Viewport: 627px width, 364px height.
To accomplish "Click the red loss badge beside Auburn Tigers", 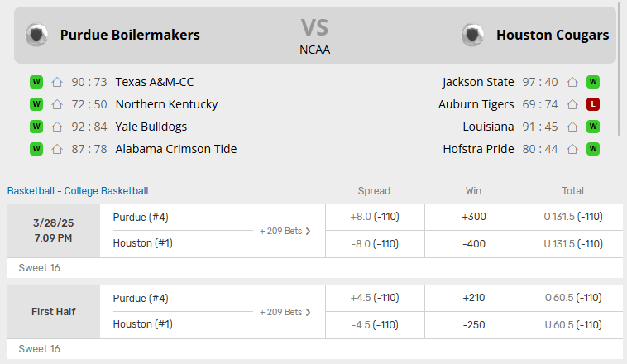I will (x=593, y=104).
